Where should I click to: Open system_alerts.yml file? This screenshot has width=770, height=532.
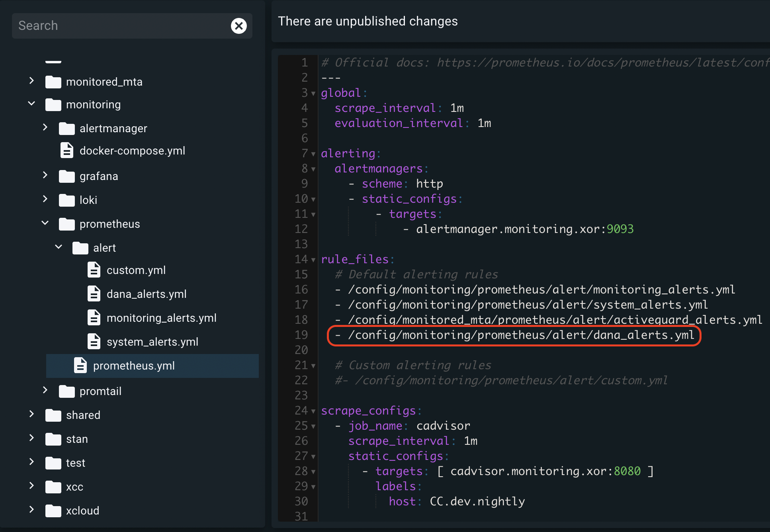152,342
